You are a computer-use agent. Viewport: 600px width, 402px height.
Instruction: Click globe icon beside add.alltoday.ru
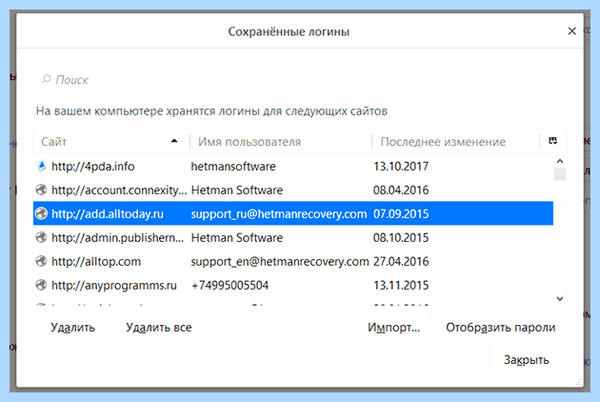tap(41, 213)
